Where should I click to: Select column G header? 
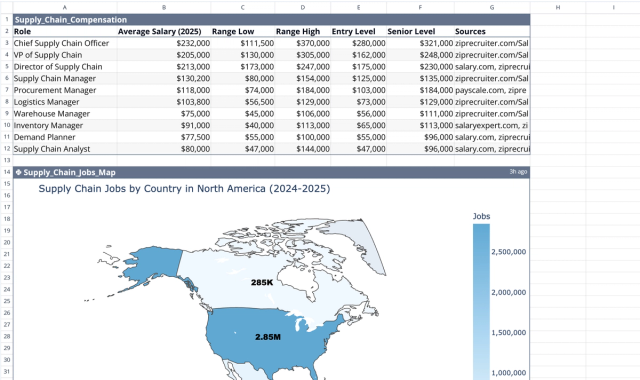(492, 7)
